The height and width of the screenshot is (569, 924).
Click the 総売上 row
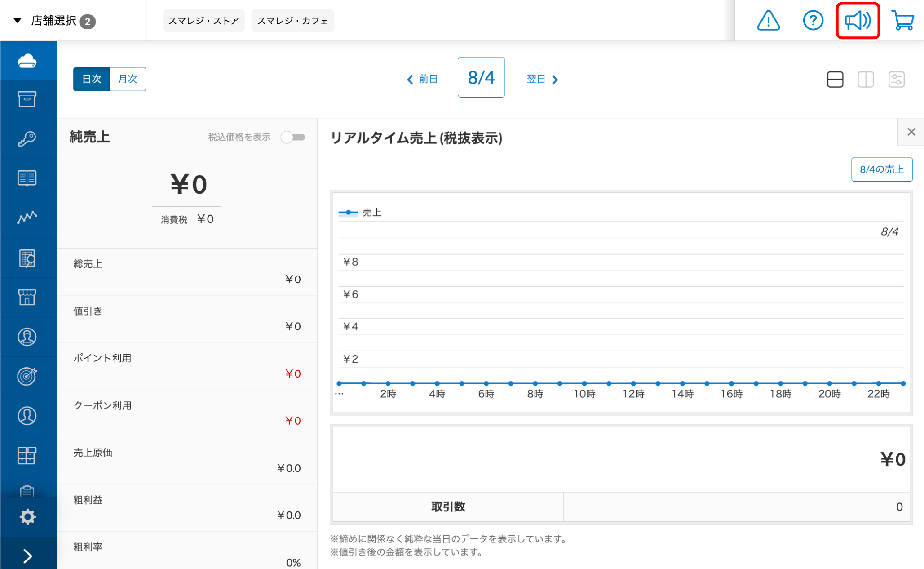[187, 272]
